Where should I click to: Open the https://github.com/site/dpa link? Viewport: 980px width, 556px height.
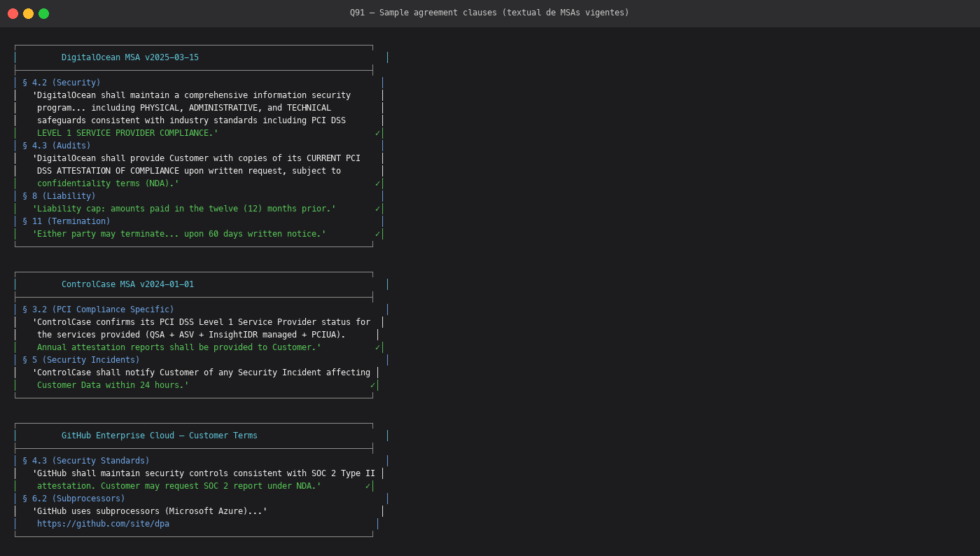click(x=103, y=524)
